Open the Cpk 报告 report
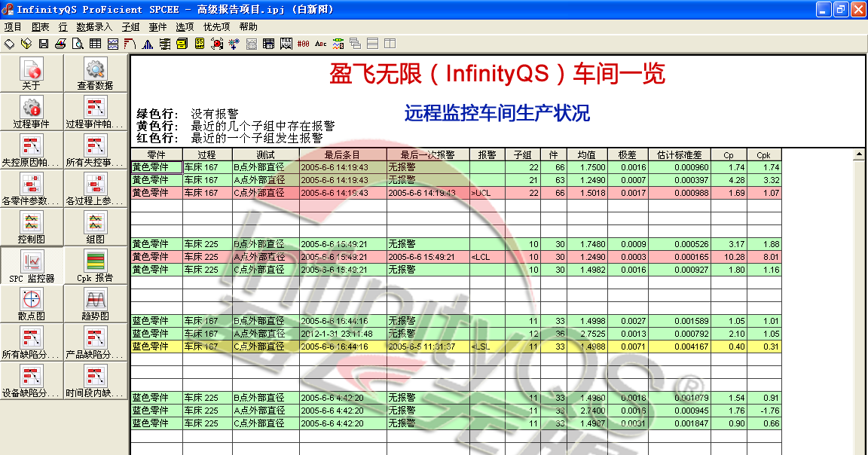Viewport: 868px width, 455px height. point(95,266)
